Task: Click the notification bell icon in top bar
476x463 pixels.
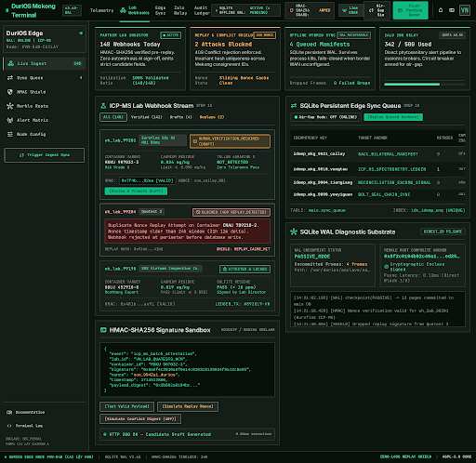Action: pos(441,10)
